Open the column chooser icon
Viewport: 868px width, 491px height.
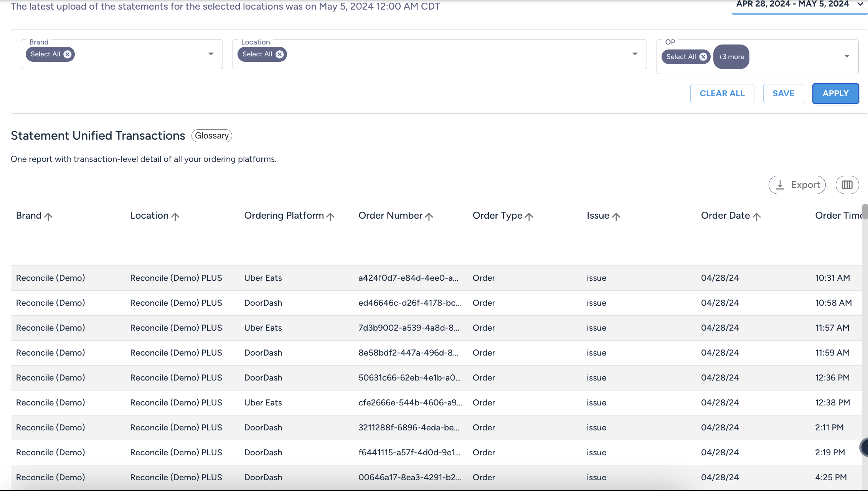(x=847, y=185)
